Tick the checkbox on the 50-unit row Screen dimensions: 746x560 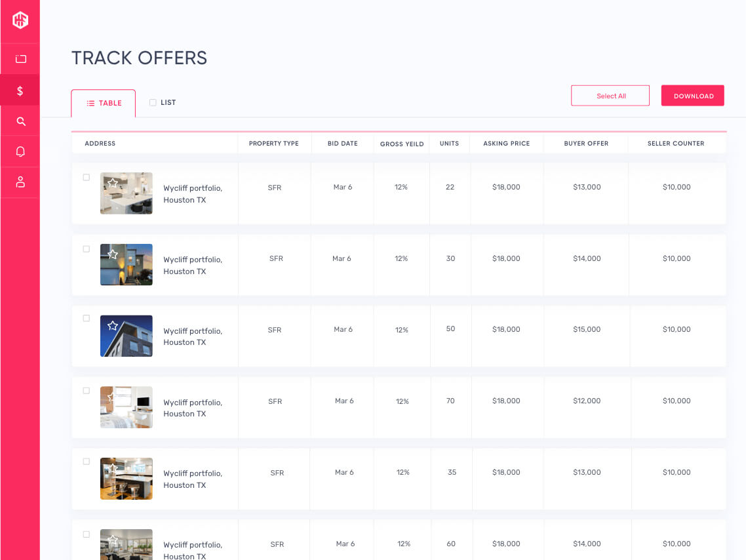click(87, 319)
